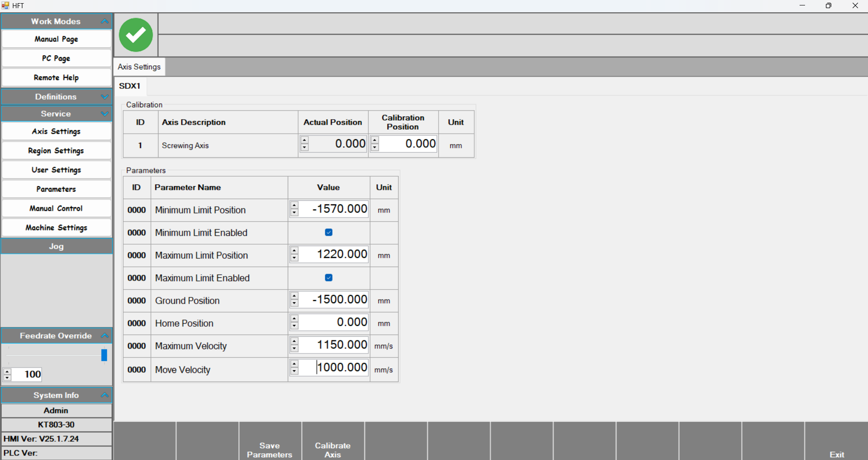Toggle the Maximum Limit Enabled checkbox
868x460 pixels.
[x=328, y=278]
